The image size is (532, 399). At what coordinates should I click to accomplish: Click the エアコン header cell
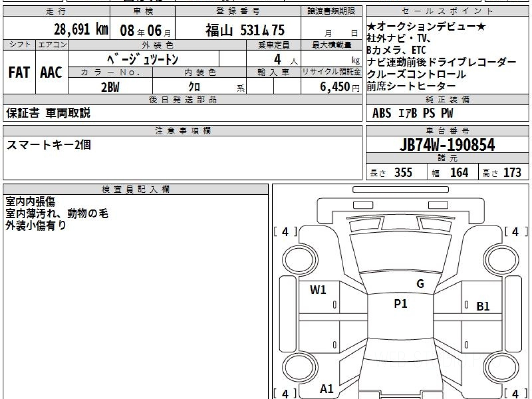click(x=52, y=45)
